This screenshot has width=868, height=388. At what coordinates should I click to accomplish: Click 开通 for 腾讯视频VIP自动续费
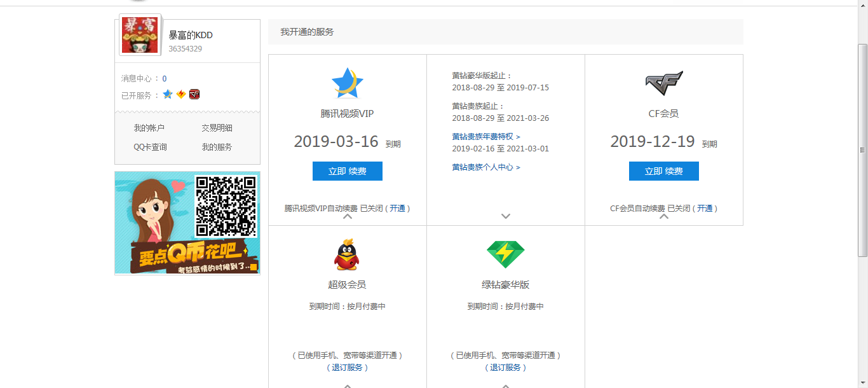coord(397,209)
